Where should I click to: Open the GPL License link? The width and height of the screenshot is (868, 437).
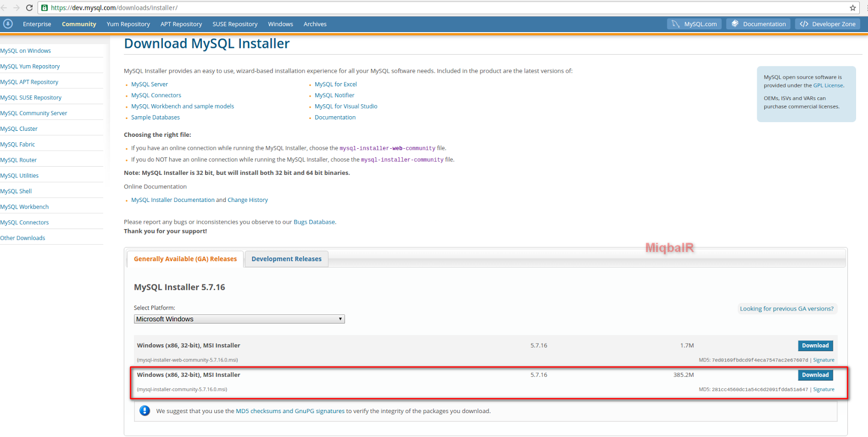tap(828, 85)
